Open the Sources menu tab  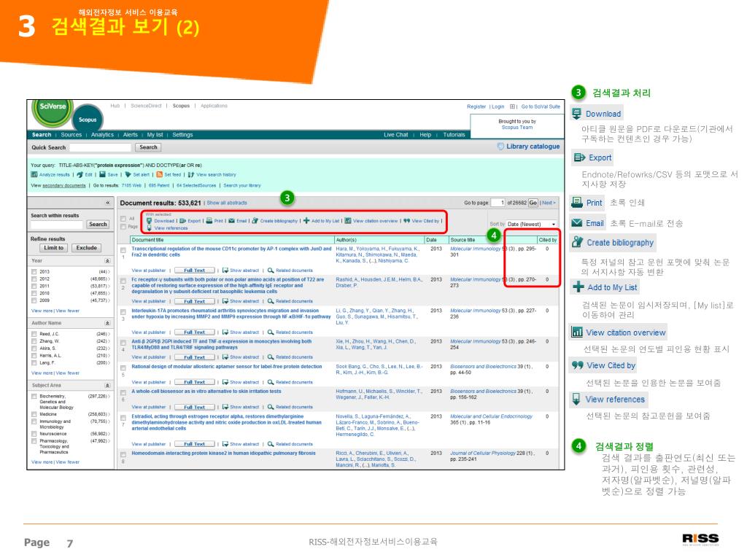coord(71,135)
